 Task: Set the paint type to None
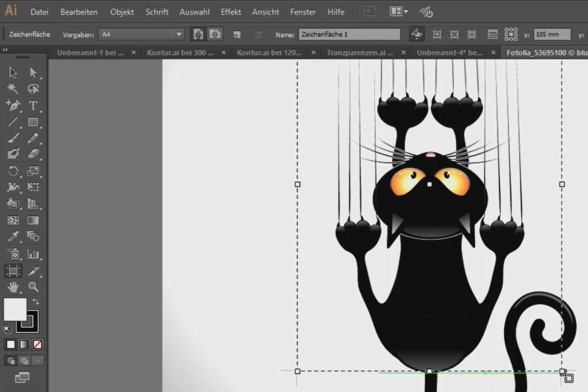(x=37, y=345)
